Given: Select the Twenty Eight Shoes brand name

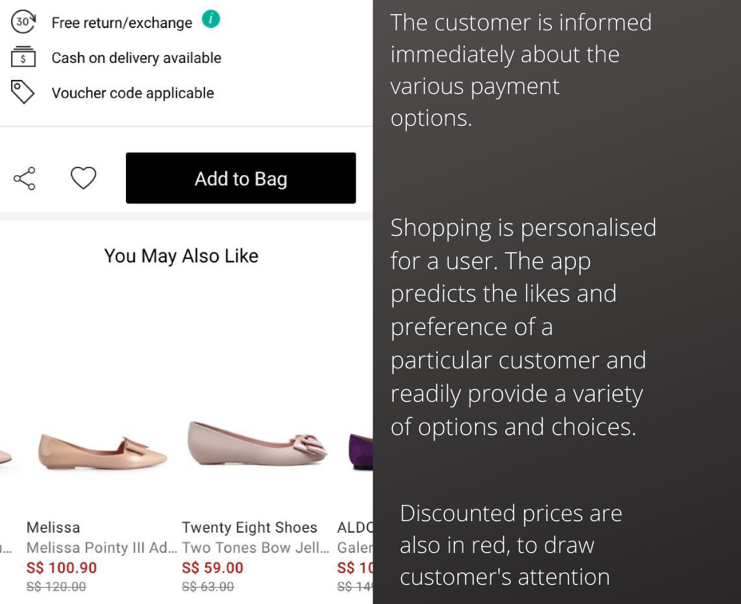Looking at the screenshot, I should 250,527.
